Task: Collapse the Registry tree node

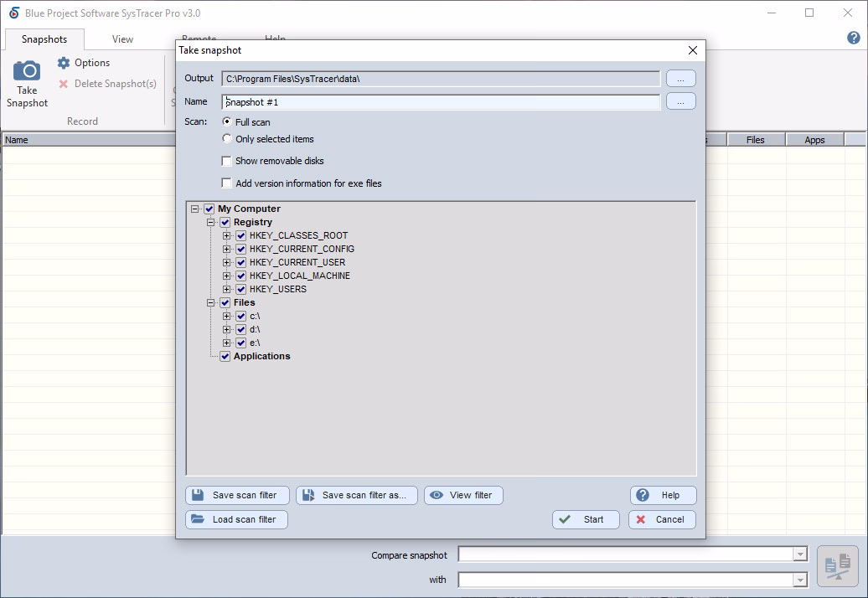Action: pyautogui.click(x=211, y=223)
